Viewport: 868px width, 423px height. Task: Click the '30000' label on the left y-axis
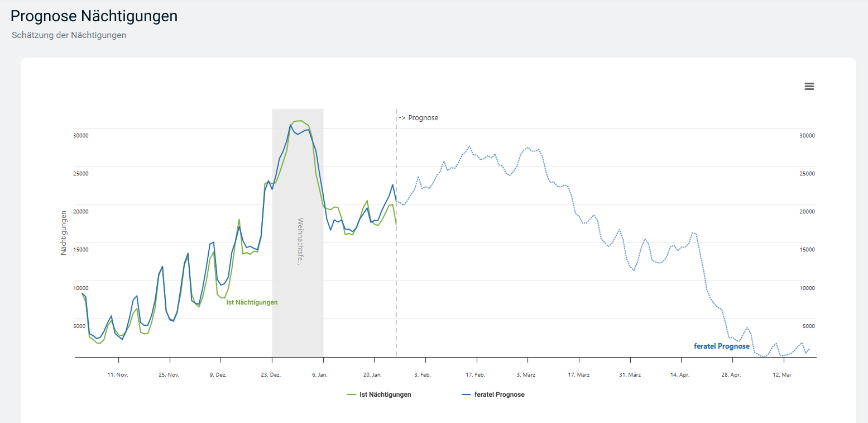coord(81,135)
